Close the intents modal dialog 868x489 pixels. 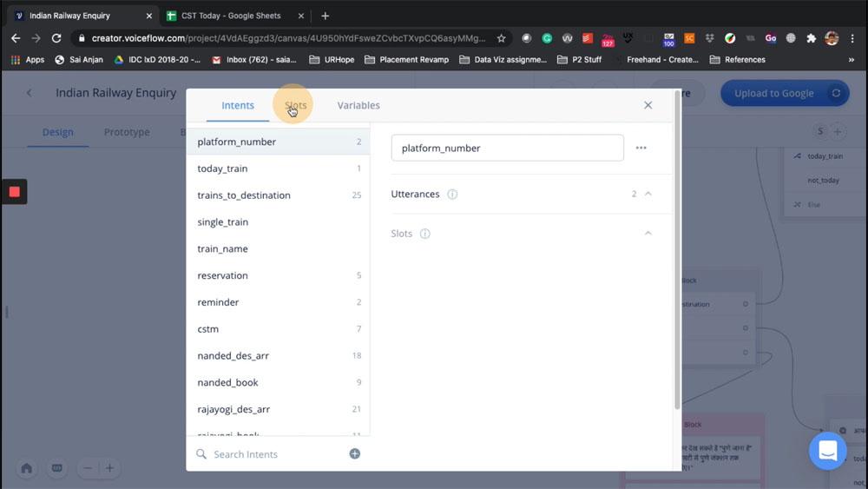pos(648,105)
